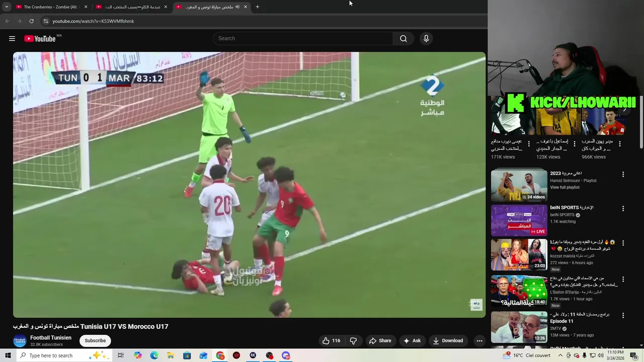Screen dimensions: 644x362
Task: Open options for the kozzat malola video
Action: (623, 243)
